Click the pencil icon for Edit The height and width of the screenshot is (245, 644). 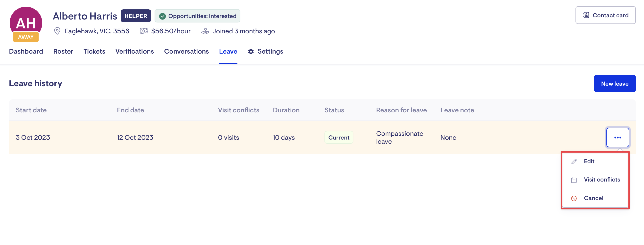[574, 161]
